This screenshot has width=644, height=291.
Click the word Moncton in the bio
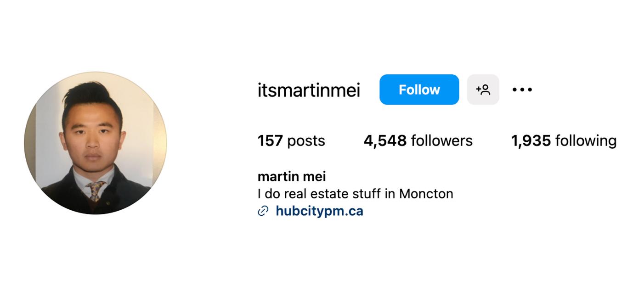(426, 194)
